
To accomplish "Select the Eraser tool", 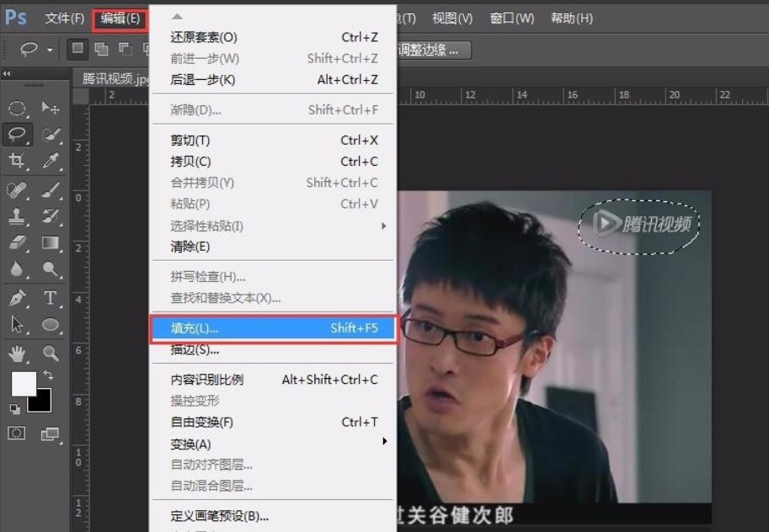I will pyautogui.click(x=17, y=242).
